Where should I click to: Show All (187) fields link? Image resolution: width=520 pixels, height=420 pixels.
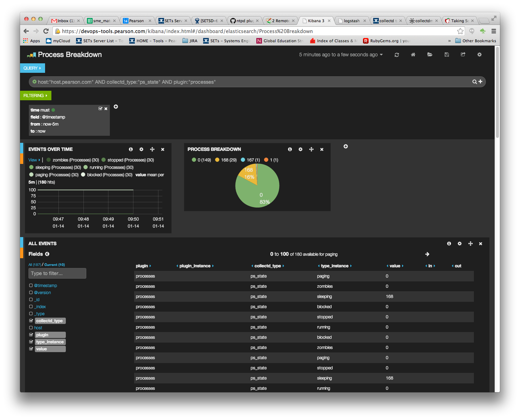[35, 265]
